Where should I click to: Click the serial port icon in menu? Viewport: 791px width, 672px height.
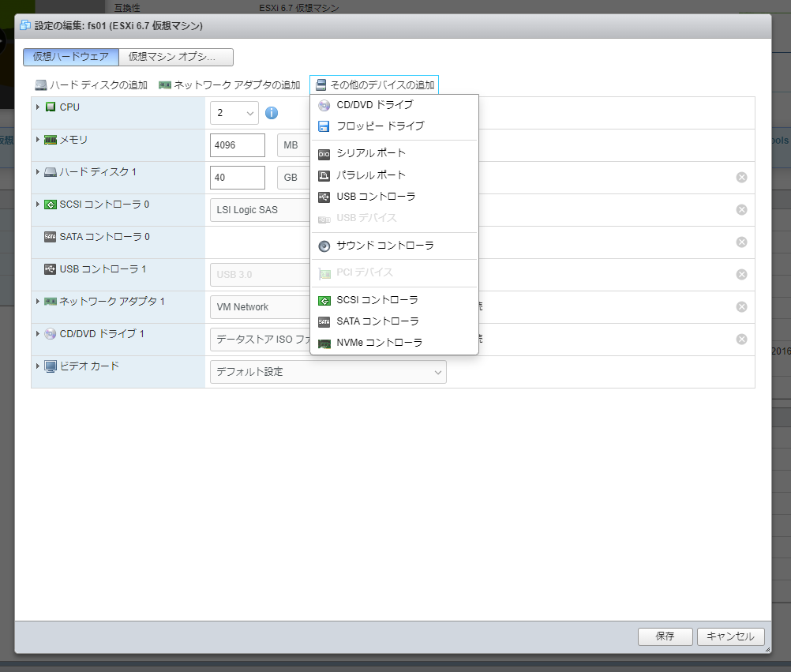(324, 154)
